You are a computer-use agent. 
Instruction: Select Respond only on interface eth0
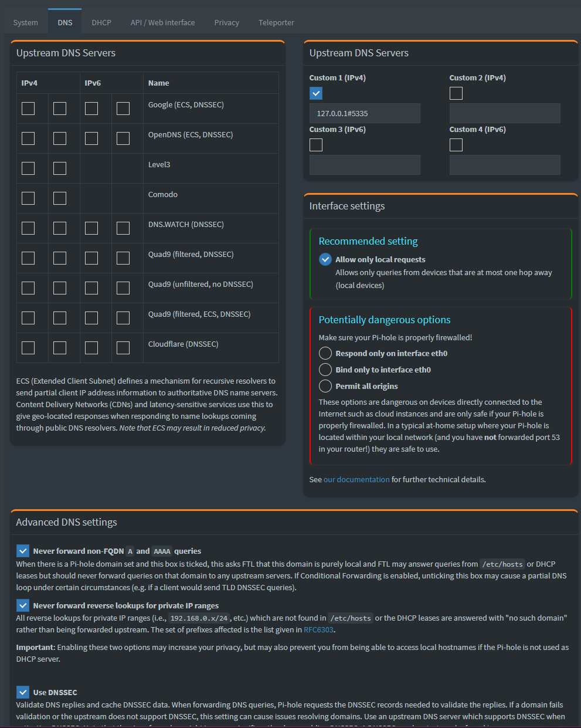325,353
